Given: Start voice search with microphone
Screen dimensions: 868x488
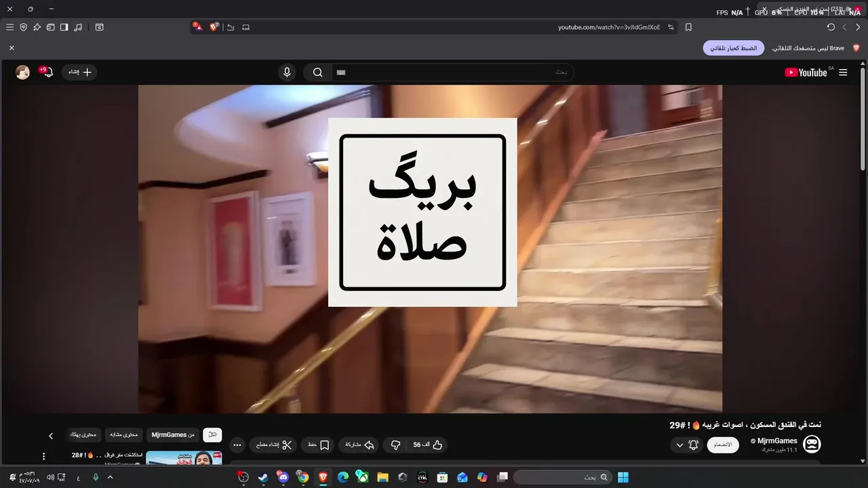Looking at the screenshot, I should click(287, 73).
